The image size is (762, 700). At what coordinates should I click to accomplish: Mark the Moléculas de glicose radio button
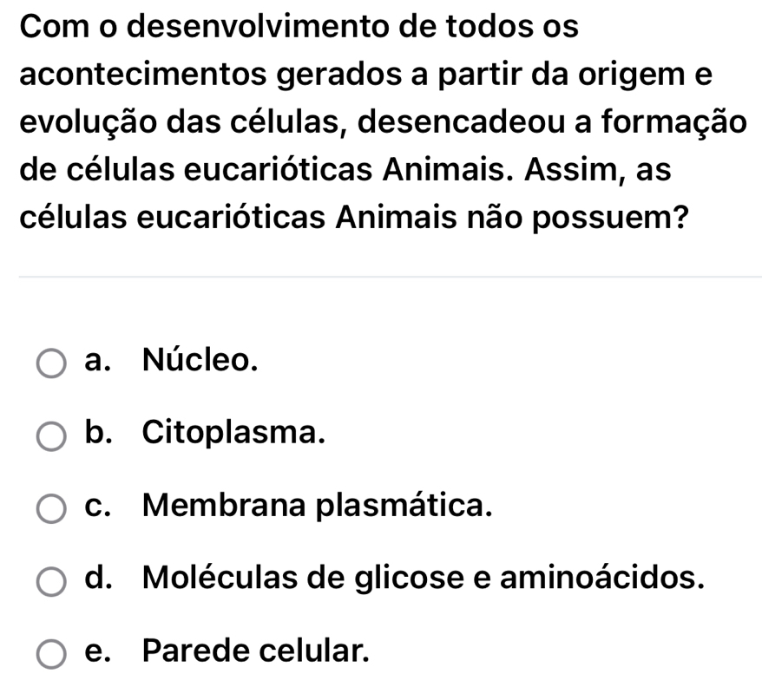coord(51,579)
